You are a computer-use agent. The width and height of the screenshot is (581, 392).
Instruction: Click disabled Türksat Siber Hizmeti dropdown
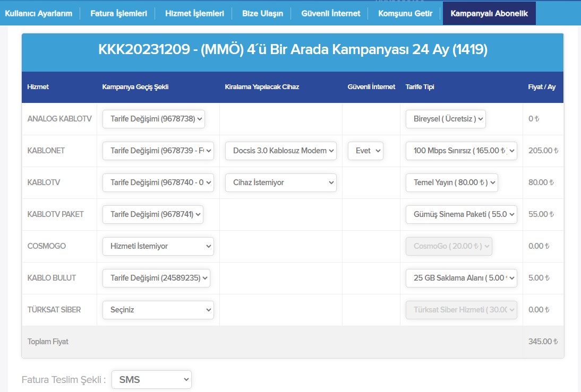pos(462,310)
